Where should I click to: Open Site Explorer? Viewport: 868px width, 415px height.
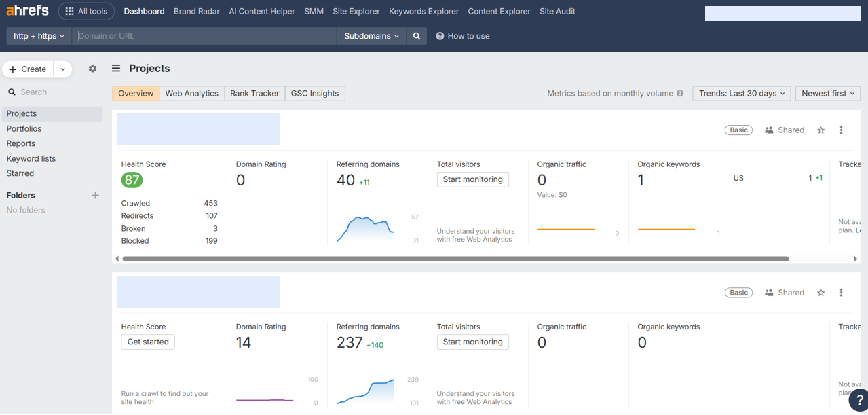[356, 11]
